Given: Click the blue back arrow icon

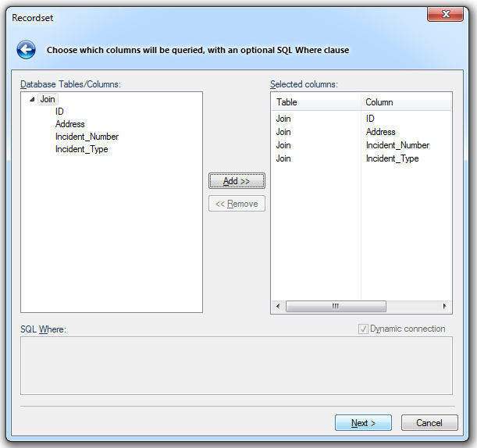Looking at the screenshot, I should (x=26, y=50).
